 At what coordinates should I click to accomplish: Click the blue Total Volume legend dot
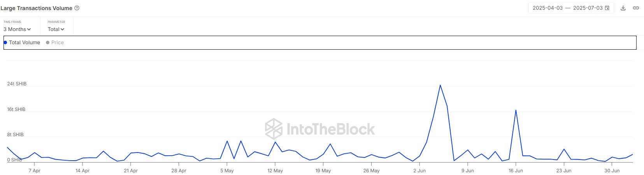tap(5, 43)
